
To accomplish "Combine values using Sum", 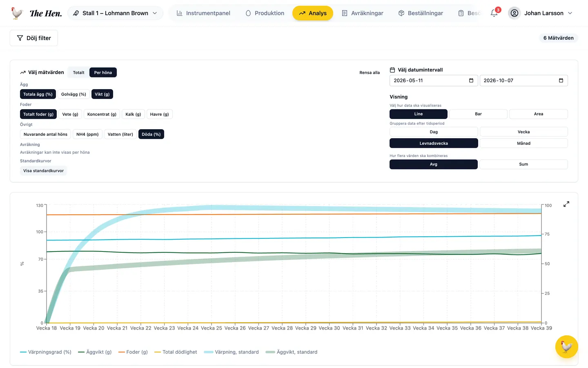I will 523,164.
